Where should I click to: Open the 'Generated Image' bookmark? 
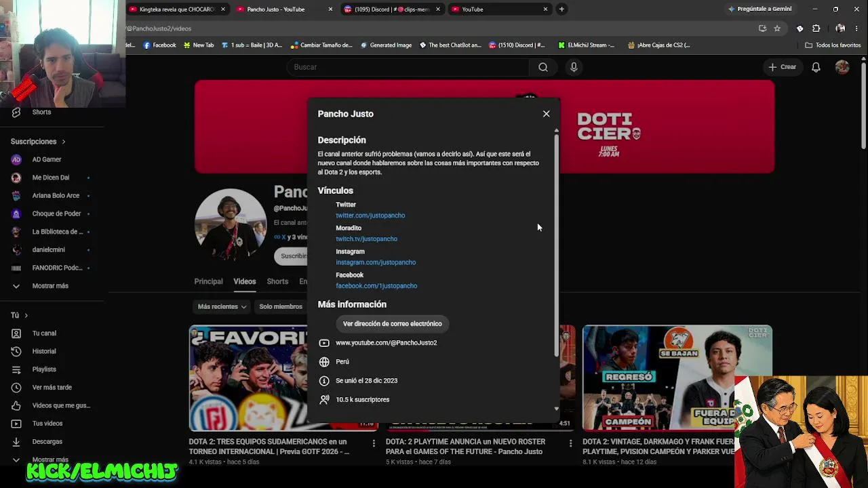386,45
